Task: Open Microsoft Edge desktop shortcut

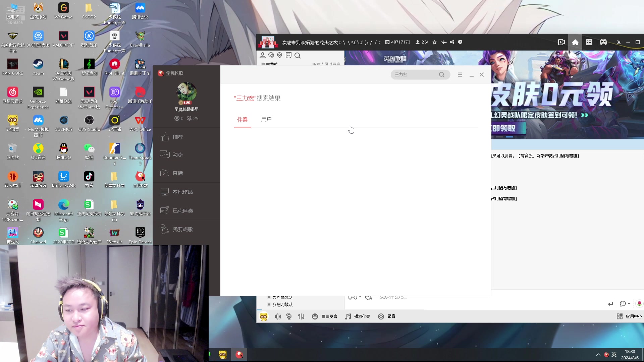Action: [64, 210]
